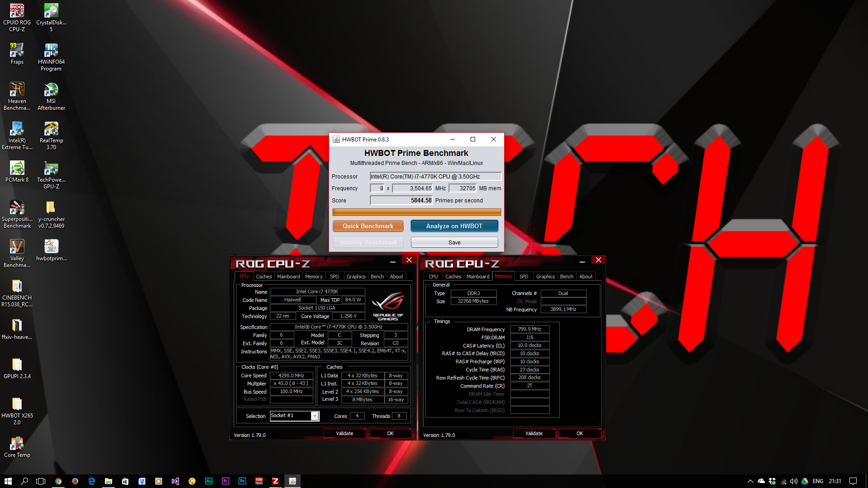Viewport: 868px width, 488px height.
Task: Open the CrystalDiskMark 5 desktop shortcut
Action: coord(51,18)
